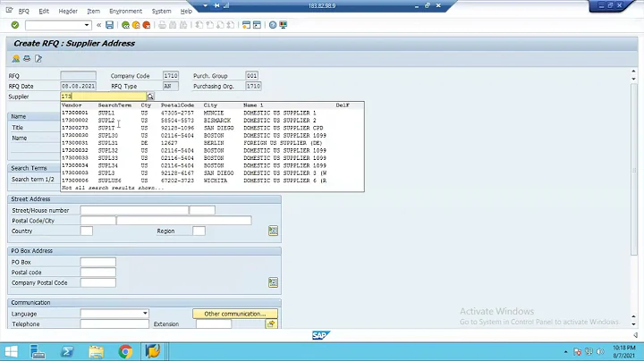
Task: Click the Overview mountain icon below the title
Action: tap(16, 59)
